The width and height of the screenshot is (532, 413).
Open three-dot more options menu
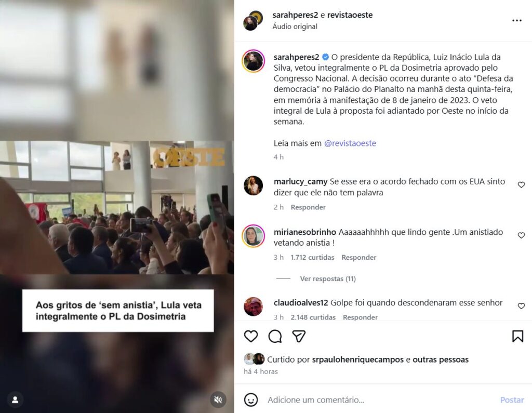point(517,21)
